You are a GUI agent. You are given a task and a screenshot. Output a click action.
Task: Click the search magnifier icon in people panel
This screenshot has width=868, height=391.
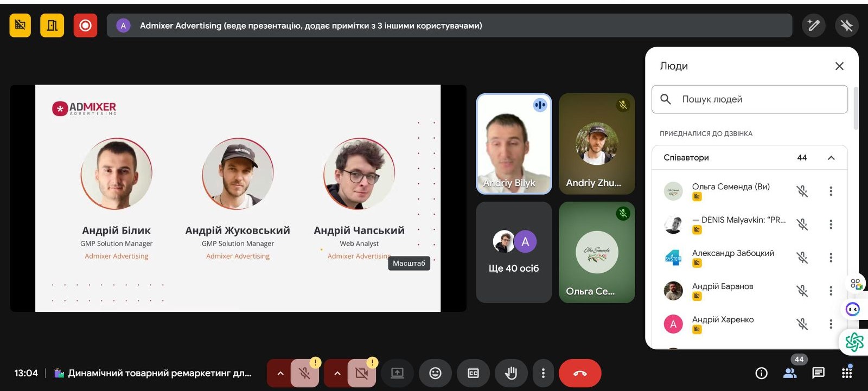666,99
